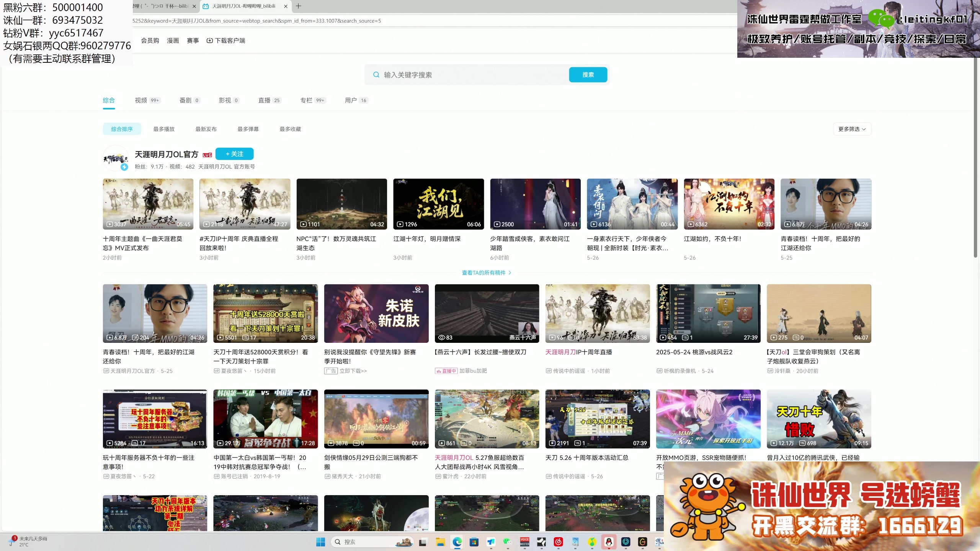Open uploader 蜜汁虎 link
Image resolution: width=980 pixels, height=551 pixels.
[x=450, y=476]
